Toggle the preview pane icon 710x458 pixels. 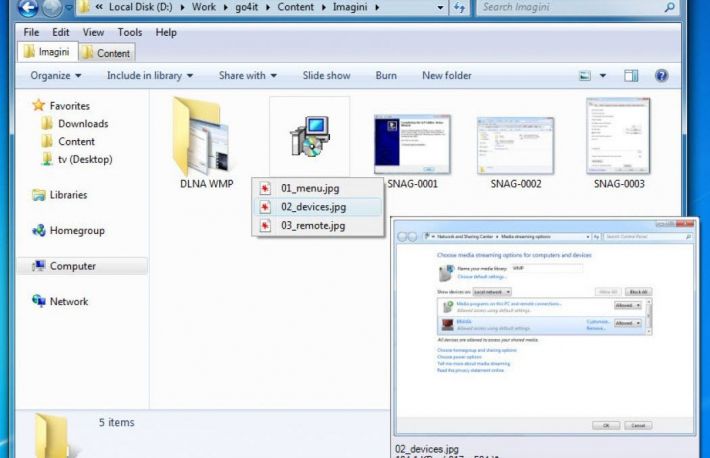[631, 76]
